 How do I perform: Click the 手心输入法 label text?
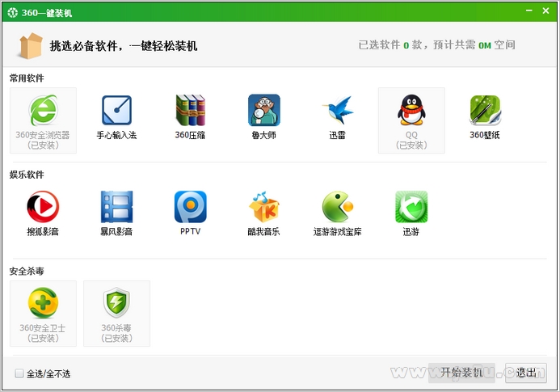117,135
